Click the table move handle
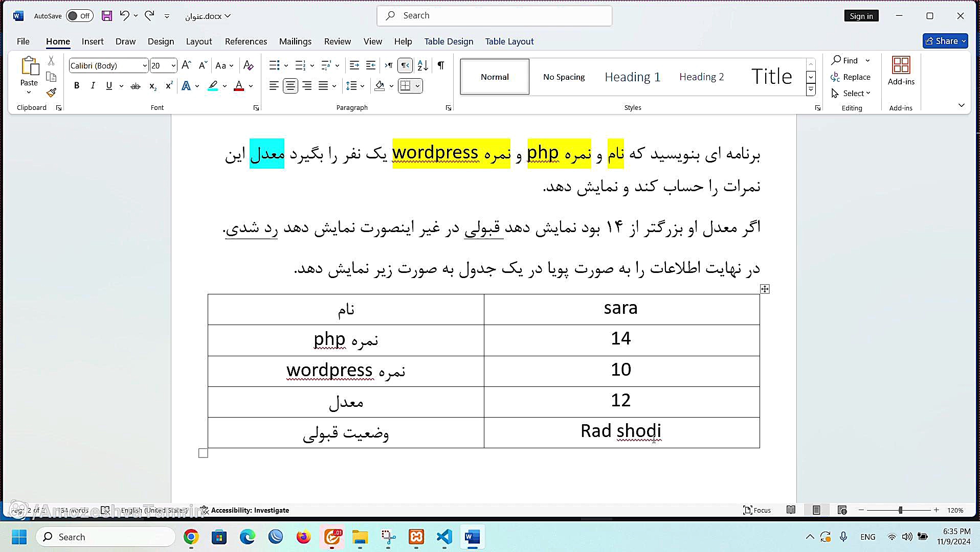 765,289
